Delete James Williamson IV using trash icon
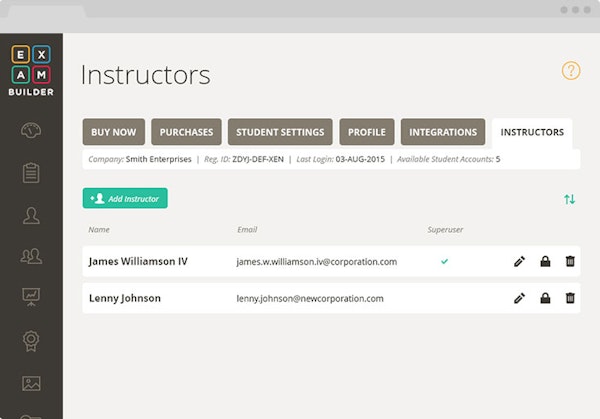The image size is (600, 419). tap(570, 262)
